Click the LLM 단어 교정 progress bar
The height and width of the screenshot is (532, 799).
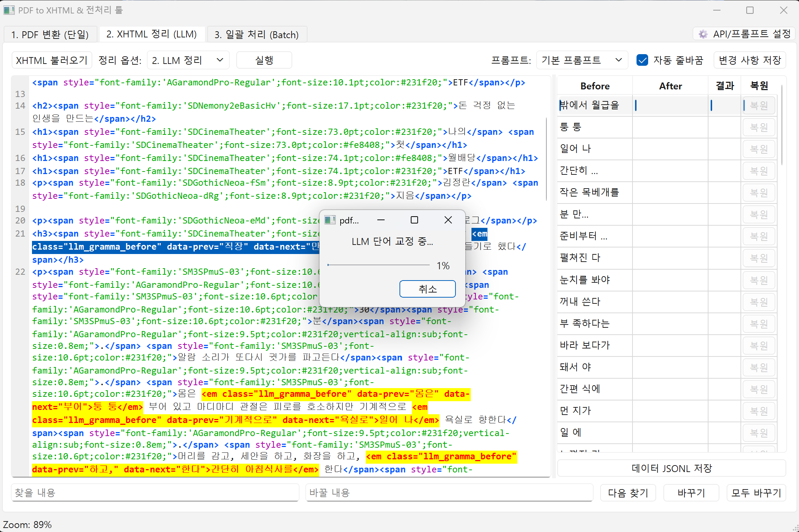click(x=378, y=265)
